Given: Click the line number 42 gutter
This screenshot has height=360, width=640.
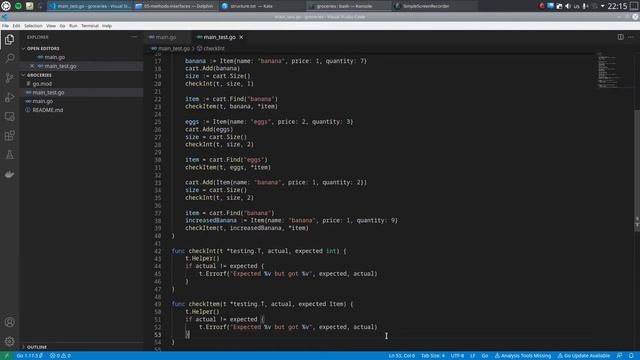Looking at the screenshot, I should (x=158, y=251).
